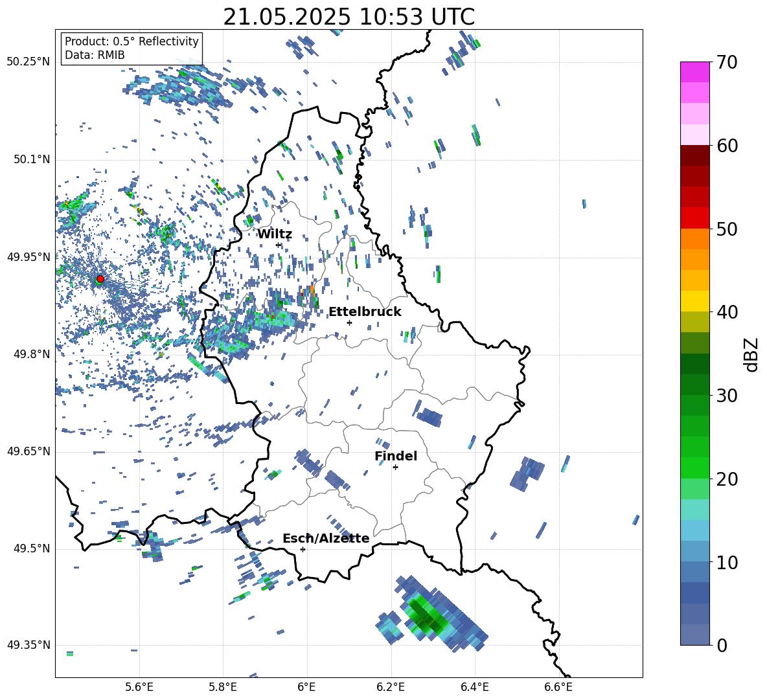The image size is (767, 700).
Task: Click the 49.95°N latitude label
Action: pyautogui.click(x=29, y=257)
